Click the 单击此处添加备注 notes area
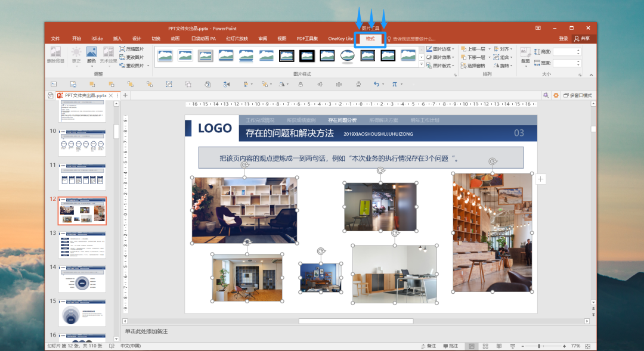The width and height of the screenshot is (644, 351). click(146, 331)
